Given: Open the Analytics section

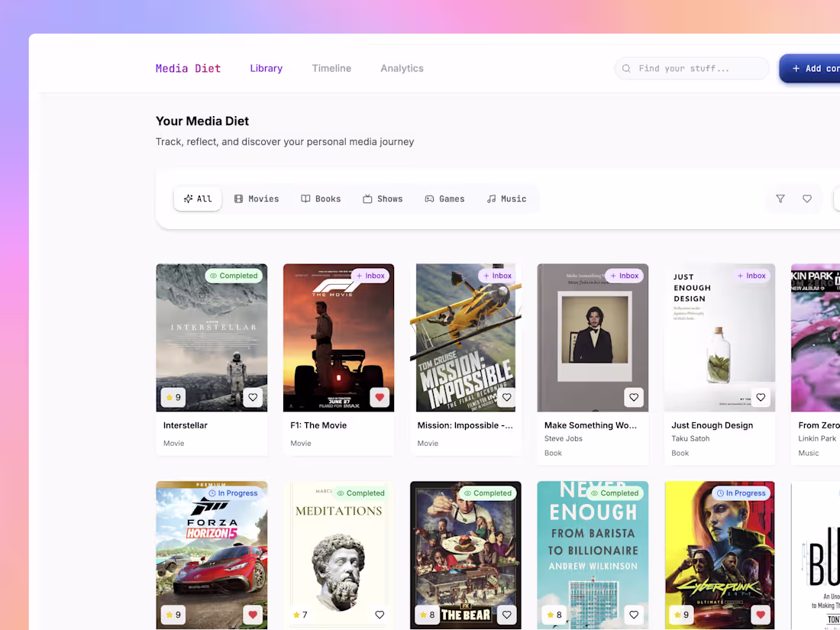Looking at the screenshot, I should [402, 68].
